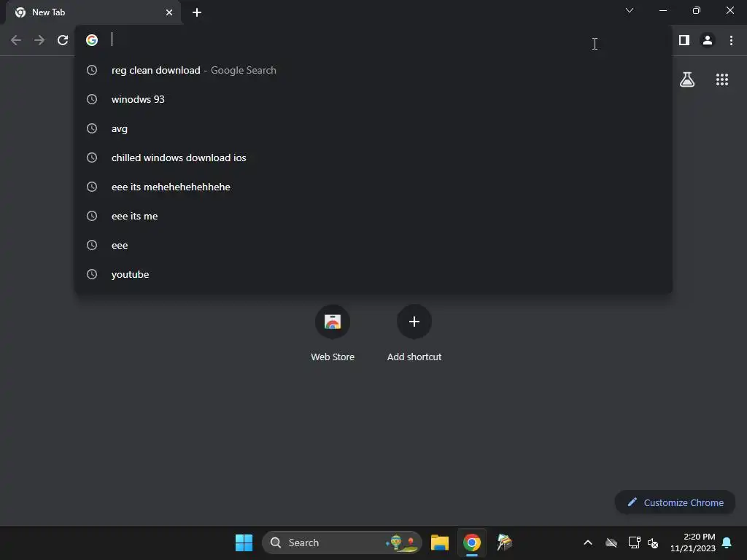Open the tab search chevron
This screenshot has width=747, height=560.
pyautogui.click(x=630, y=10)
